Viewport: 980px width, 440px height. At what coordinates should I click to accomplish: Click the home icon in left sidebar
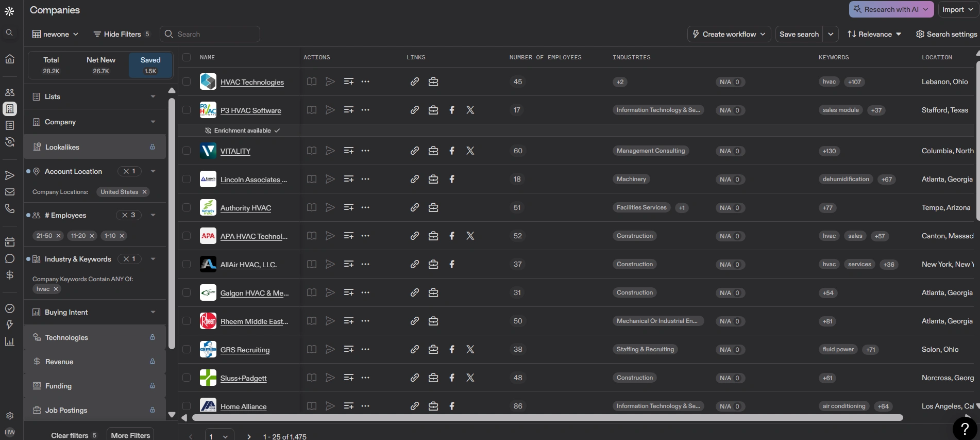9,59
